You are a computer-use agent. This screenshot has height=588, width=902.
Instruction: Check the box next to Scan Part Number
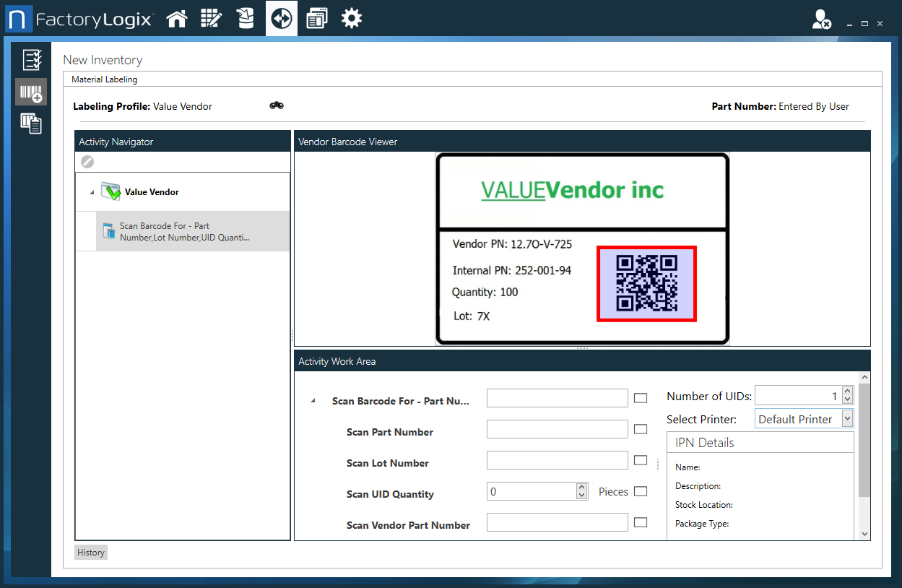coord(640,428)
